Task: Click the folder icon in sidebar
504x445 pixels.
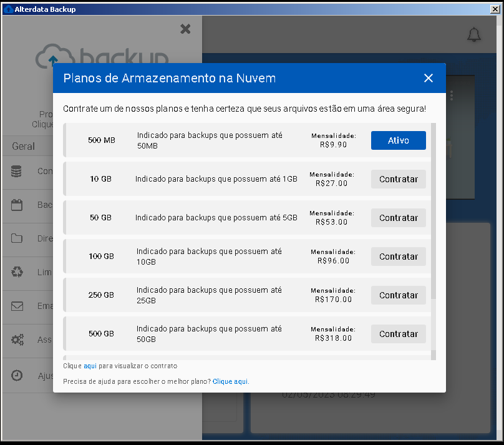Action: (17, 238)
